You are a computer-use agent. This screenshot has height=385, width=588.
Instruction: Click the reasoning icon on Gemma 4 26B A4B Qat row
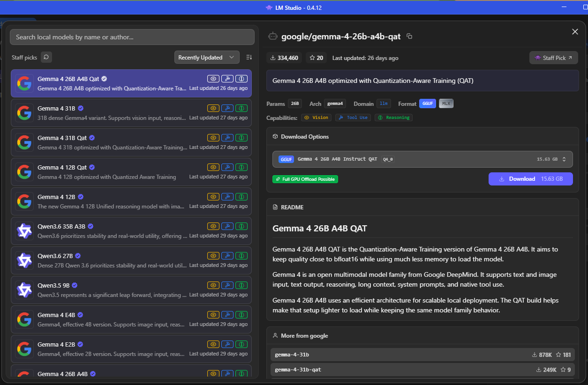241,79
